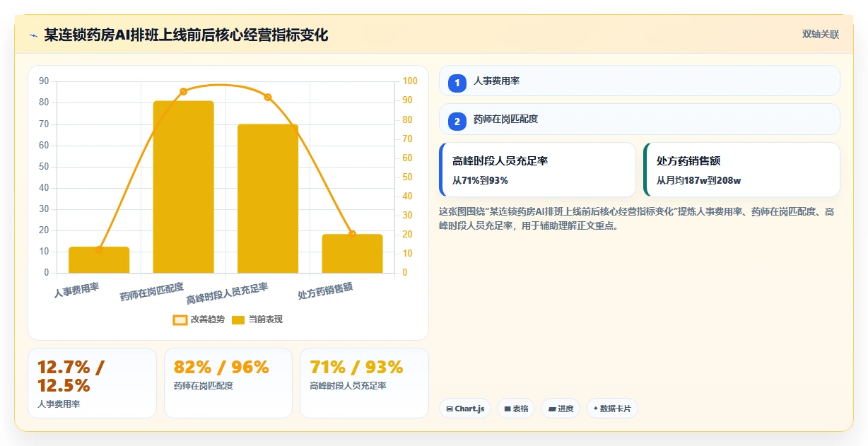868x446 pixels.
Task: Click the 人事费用率 x-axis label
Action: coord(77,289)
